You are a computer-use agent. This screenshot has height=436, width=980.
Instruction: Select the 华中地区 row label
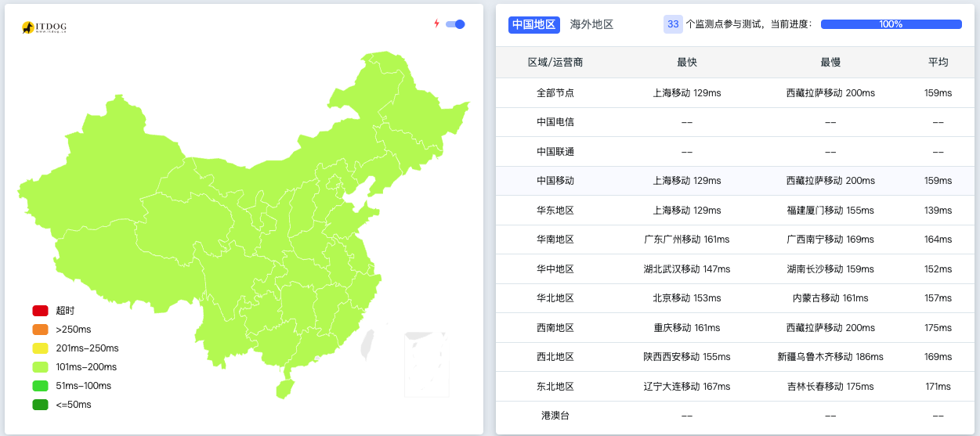[555, 269]
